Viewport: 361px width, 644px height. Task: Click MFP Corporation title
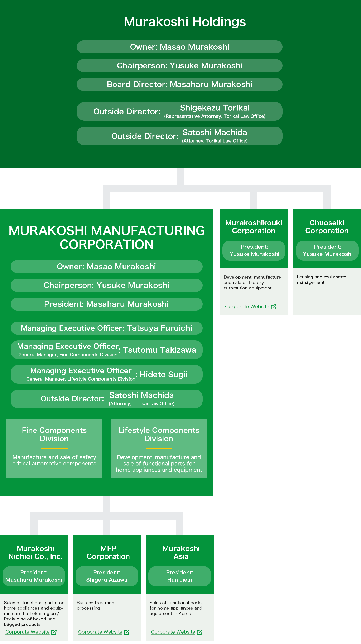pos(108,552)
